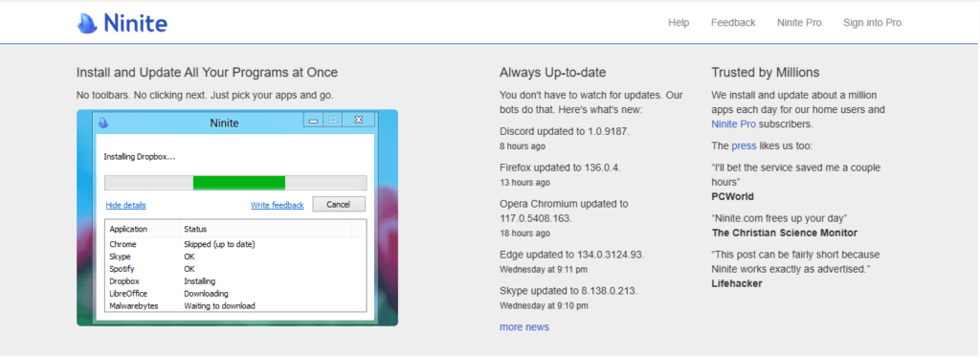Screen dimensions: 980x358
Task: Click the green installer progress bar
Action: [238, 183]
